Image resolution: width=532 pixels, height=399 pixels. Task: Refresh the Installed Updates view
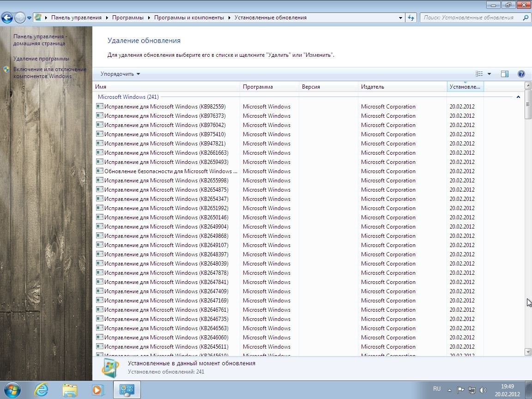[x=411, y=18]
